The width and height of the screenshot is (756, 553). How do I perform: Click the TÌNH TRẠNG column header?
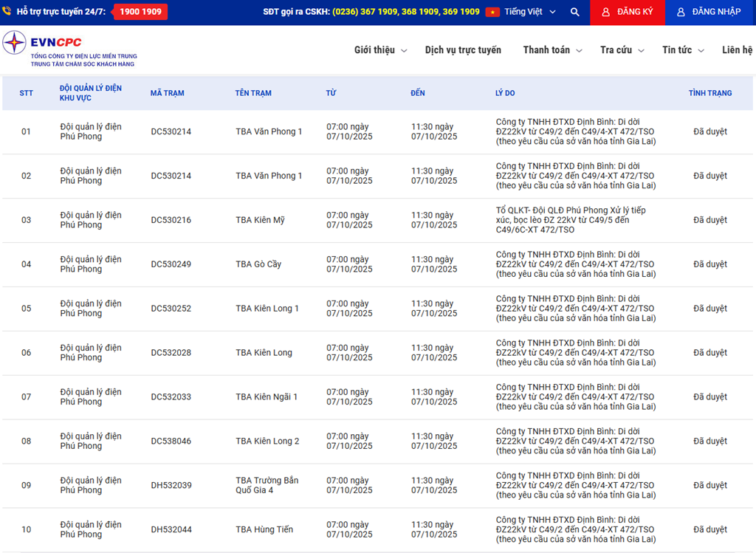(709, 93)
